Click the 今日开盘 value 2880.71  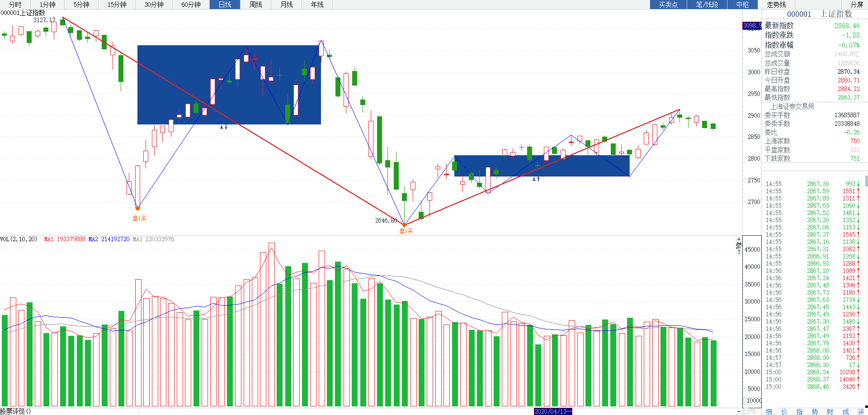coord(849,80)
